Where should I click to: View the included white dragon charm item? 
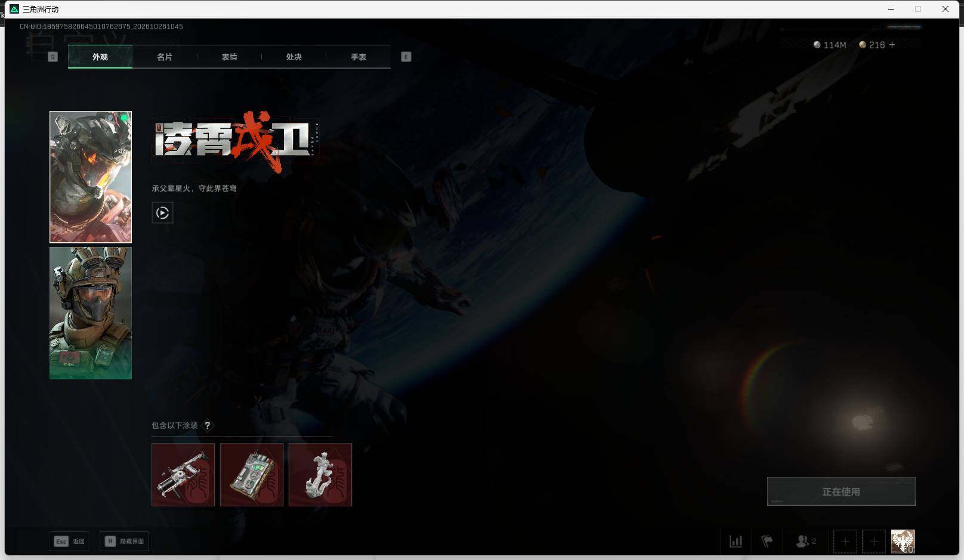pos(320,475)
